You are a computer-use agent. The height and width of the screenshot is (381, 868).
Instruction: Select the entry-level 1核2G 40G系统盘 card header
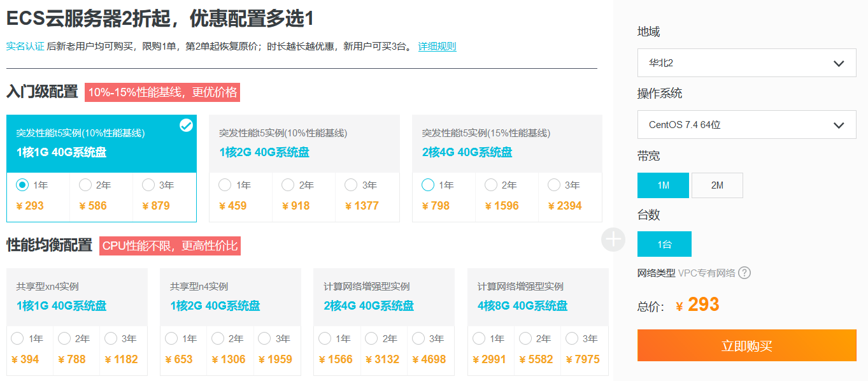(304, 143)
